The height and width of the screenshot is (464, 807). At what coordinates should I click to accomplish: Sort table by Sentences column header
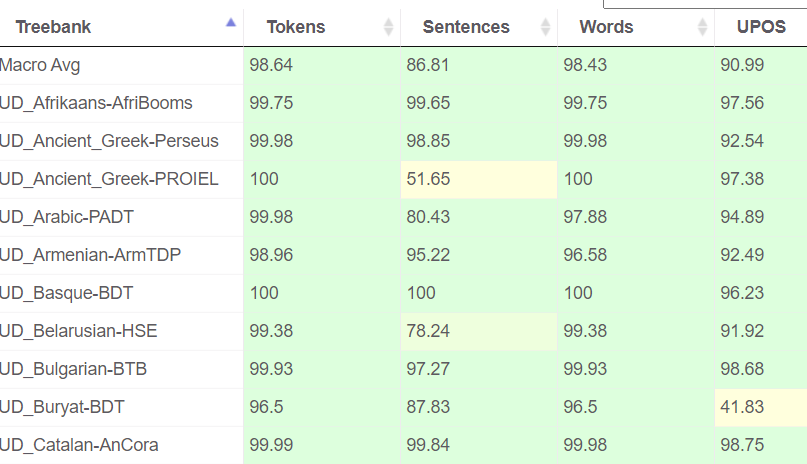(466, 27)
